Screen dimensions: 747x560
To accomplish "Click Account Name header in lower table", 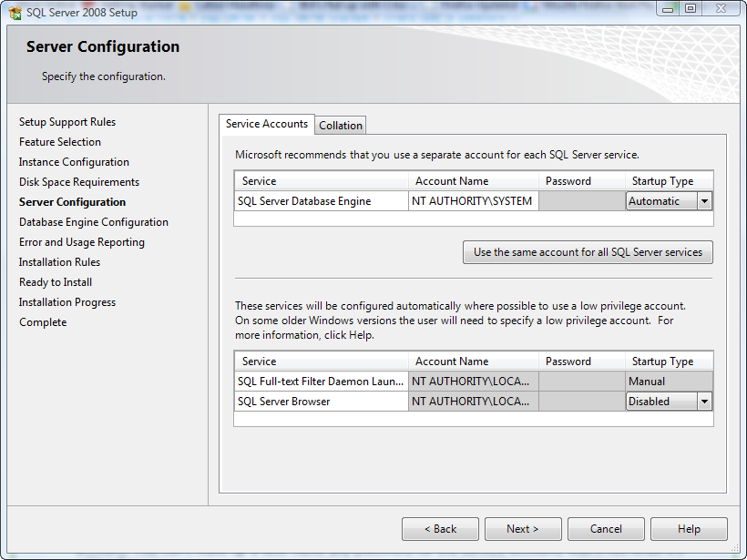I will click(x=474, y=361).
